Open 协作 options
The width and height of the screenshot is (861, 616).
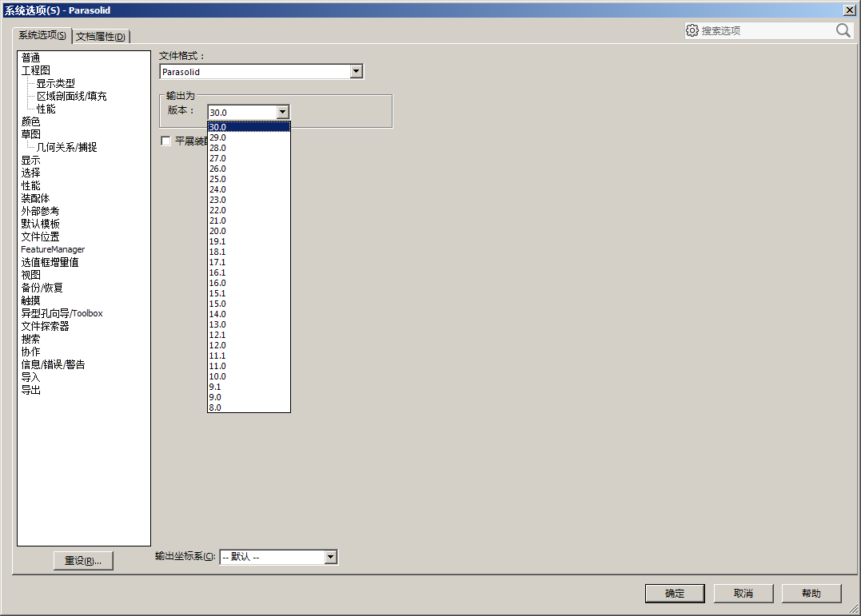[30, 352]
